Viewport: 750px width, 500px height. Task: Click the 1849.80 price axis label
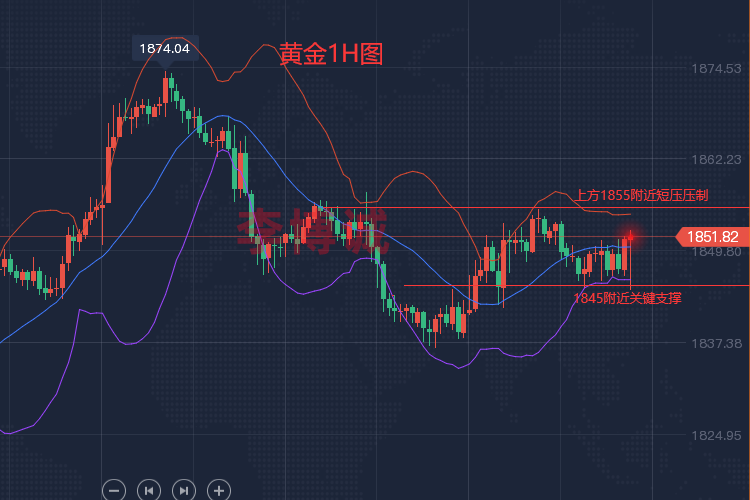pyautogui.click(x=715, y=252)
